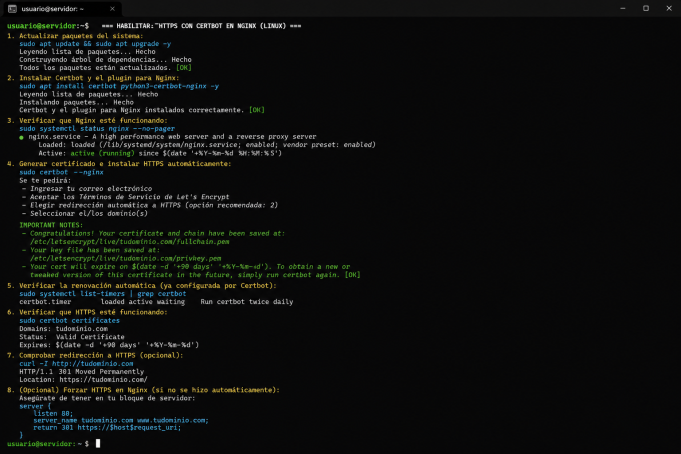Viewport: 681px width, 454px height.
Task: Click 'certbot.timer' entry
Action: point(45,302)
